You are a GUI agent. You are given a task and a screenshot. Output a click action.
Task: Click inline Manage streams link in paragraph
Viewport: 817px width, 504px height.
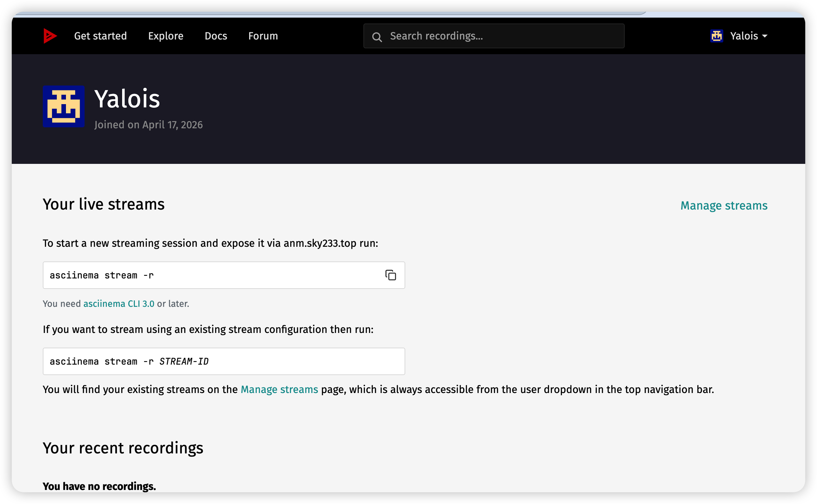pos(279,389)
